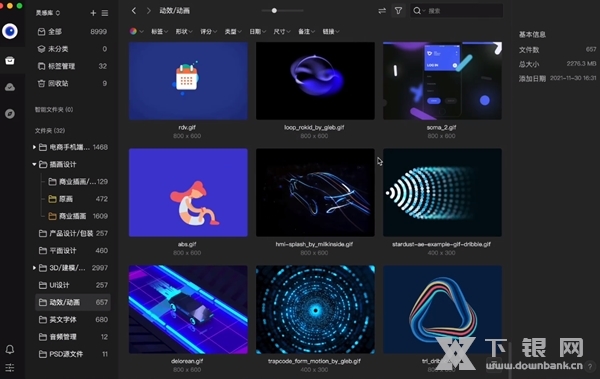This screenshot has height=379, width=600.
Task: Open the cloud icon in left rail
Action: tap(10, 87)
